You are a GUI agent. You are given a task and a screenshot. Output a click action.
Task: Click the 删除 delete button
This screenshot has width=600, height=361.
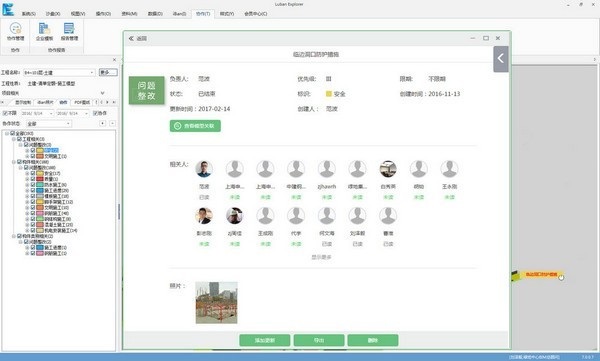tap(373, 340)
